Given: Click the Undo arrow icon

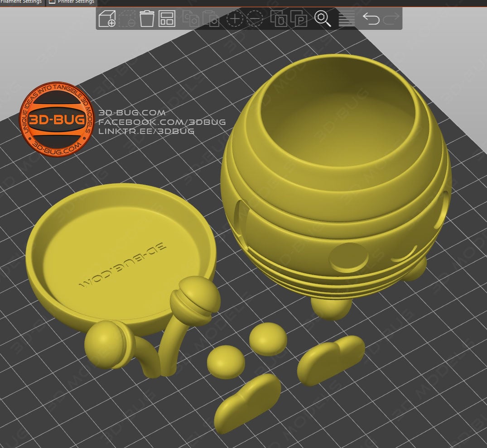Looking at the screenshot, I should coord(371,19).
